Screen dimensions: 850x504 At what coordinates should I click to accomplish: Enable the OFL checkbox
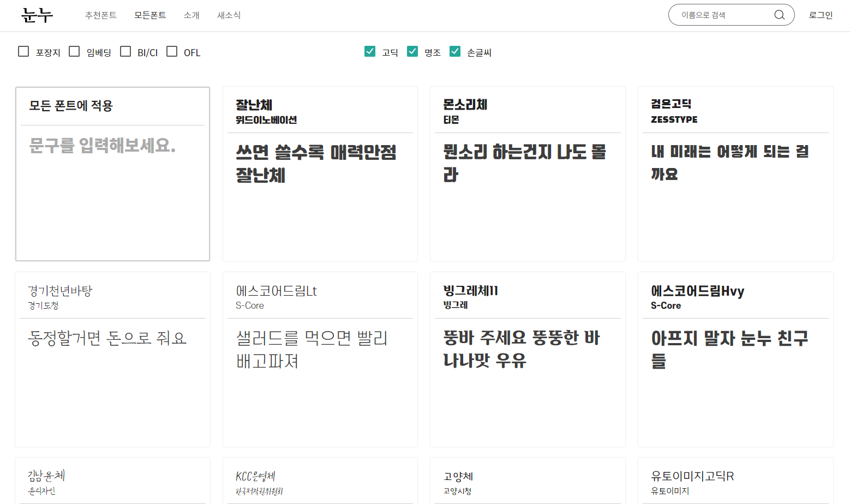click(172, 51)
